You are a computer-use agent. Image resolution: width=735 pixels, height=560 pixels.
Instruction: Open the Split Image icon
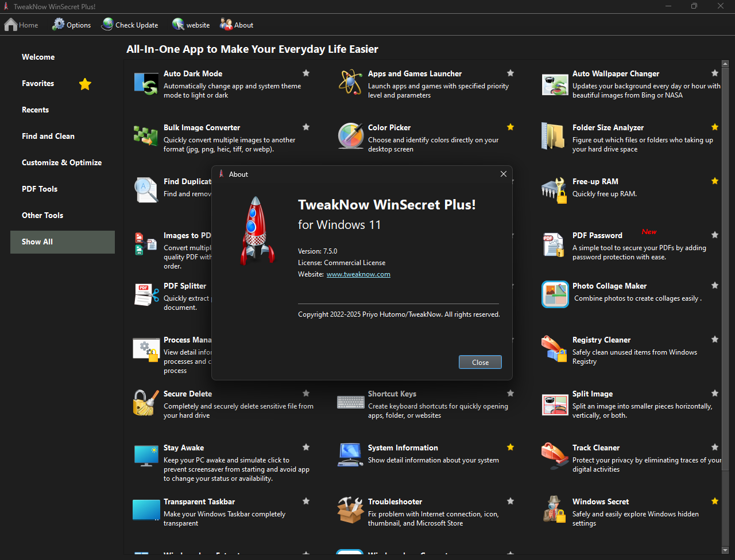555,404
